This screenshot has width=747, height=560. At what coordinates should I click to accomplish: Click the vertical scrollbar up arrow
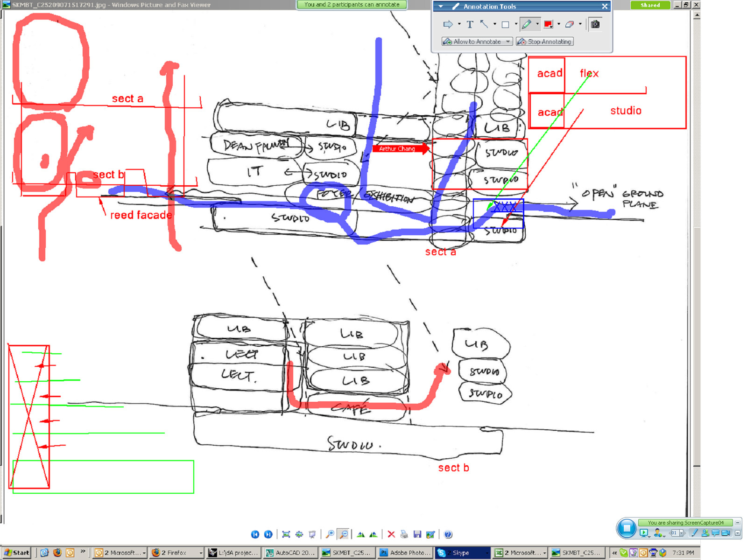click(x=697, y=15)
